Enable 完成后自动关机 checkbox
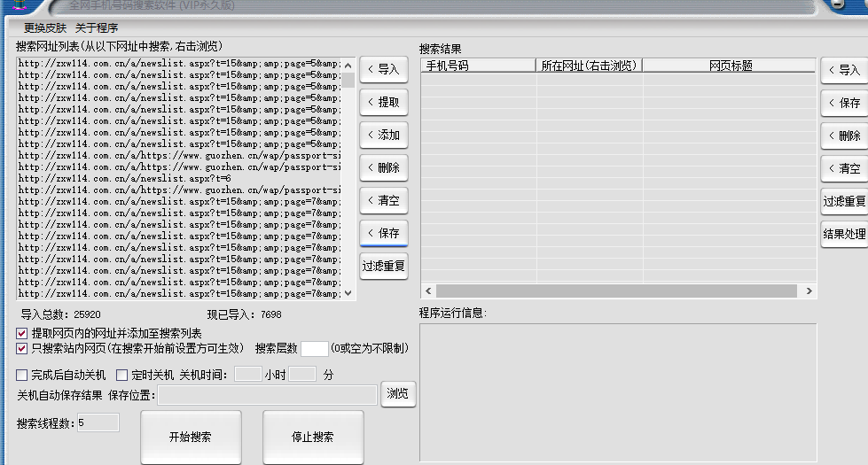Screen dimensions: 868x465 coord(22,375)
